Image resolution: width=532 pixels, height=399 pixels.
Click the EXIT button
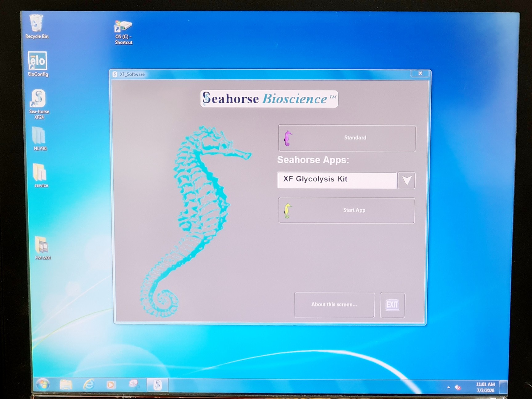[x=393, y=305]
